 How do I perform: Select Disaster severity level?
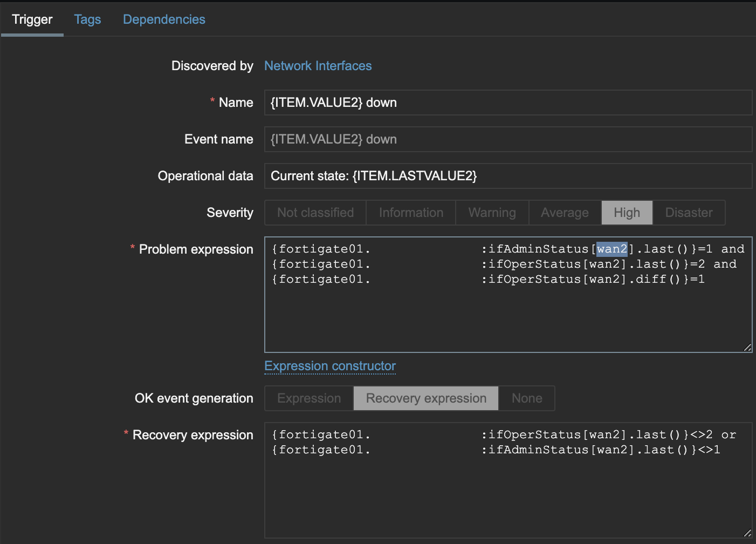[x=689, y=213]
